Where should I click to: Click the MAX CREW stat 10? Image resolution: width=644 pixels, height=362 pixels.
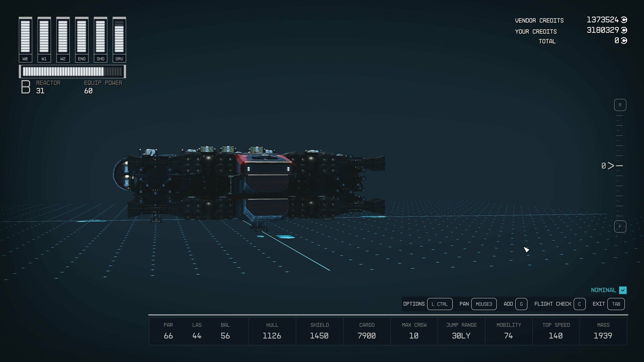(414, 331)
